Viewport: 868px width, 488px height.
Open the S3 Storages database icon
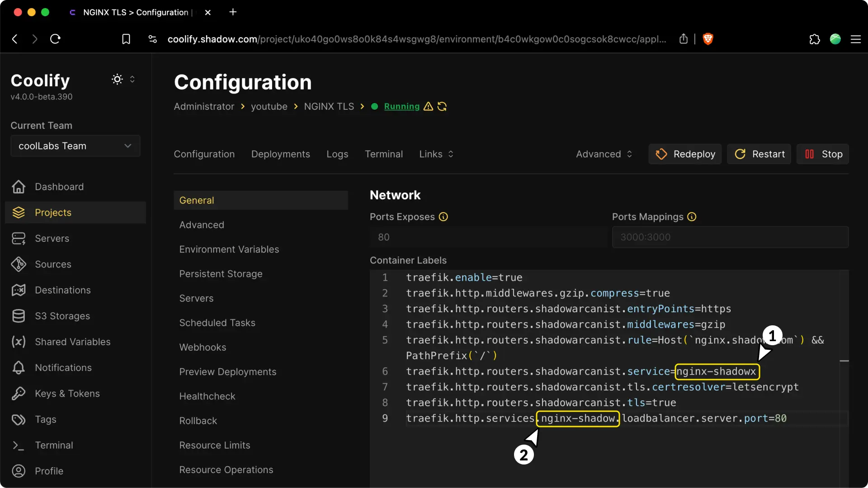click(19, 316)
